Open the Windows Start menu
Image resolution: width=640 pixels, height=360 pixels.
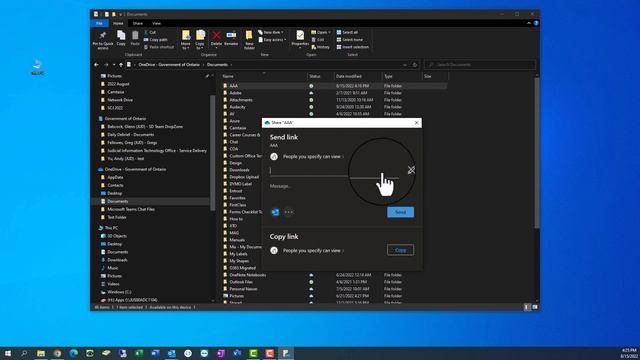pos(8,353)
